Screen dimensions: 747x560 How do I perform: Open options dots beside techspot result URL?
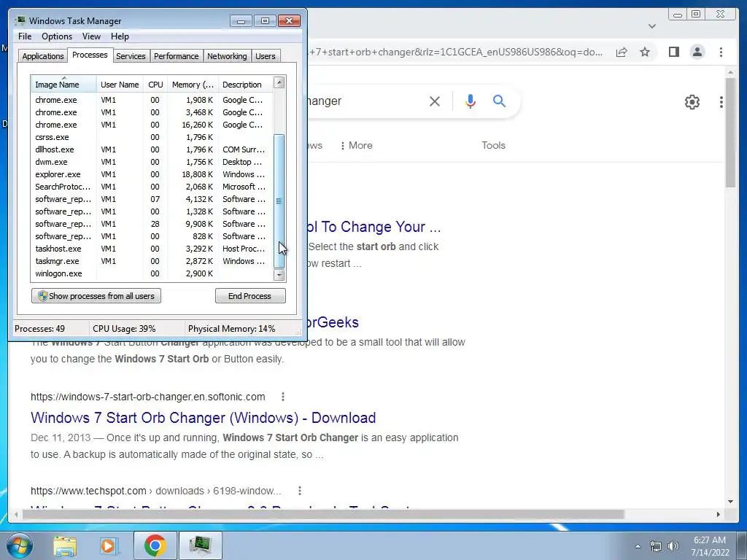300,491
